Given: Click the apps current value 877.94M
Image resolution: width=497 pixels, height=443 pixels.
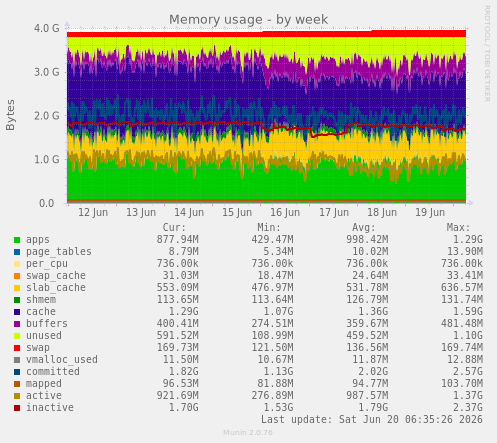Looking at the screenshot, I should click(x=177, y=240).
